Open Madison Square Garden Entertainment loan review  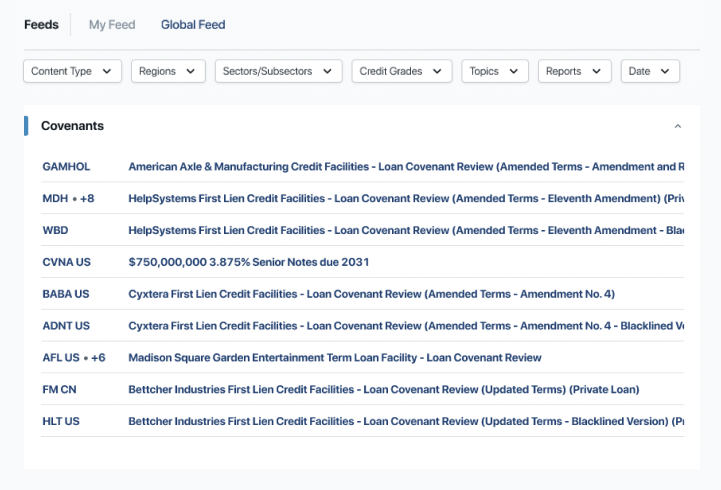click(x=334, y=357)
